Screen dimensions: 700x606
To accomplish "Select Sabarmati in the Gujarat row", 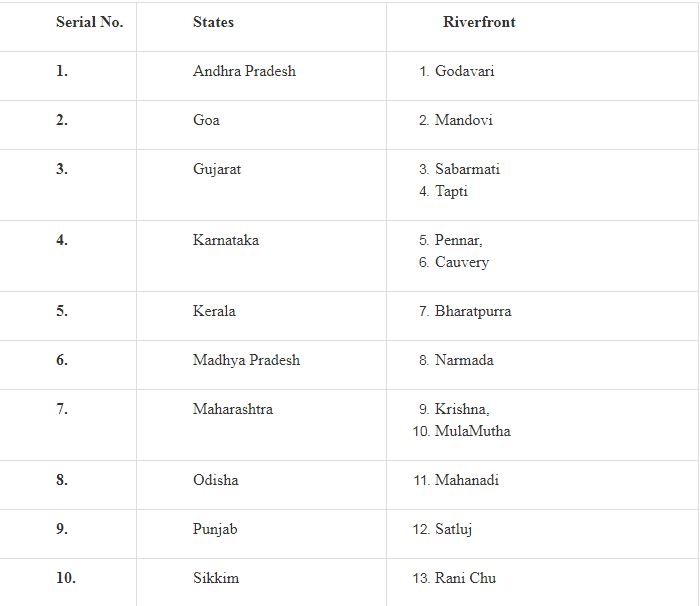I will [467, 169].
